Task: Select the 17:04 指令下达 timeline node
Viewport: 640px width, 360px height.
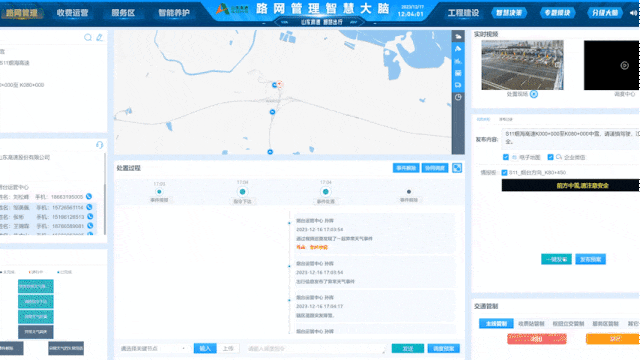Action: pos(242,192)
